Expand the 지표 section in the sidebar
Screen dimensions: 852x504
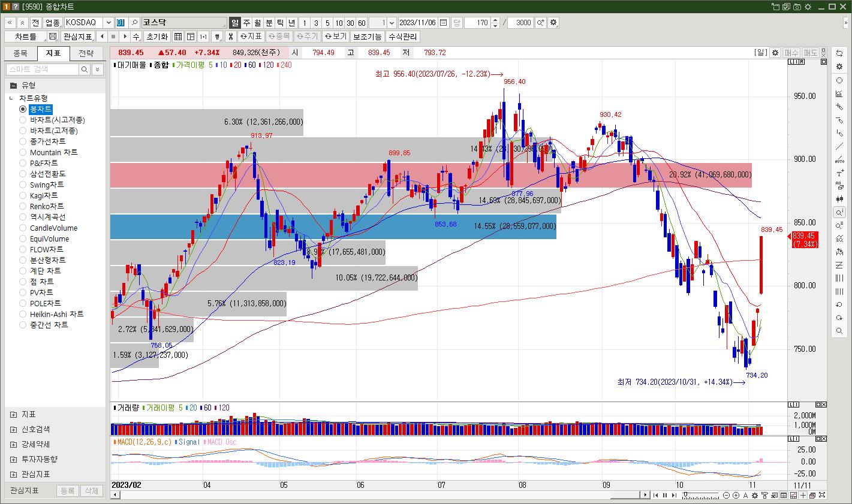[x=14, y=414]
